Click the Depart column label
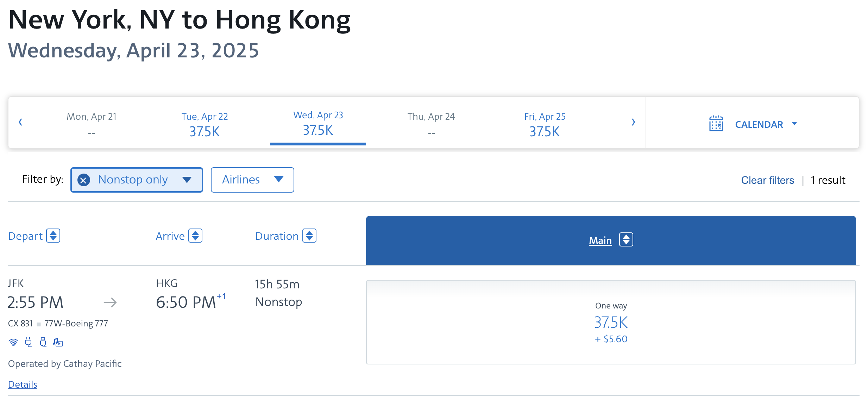Image resolution: width=868 pixels, height=400 pixels. (25, 236)
